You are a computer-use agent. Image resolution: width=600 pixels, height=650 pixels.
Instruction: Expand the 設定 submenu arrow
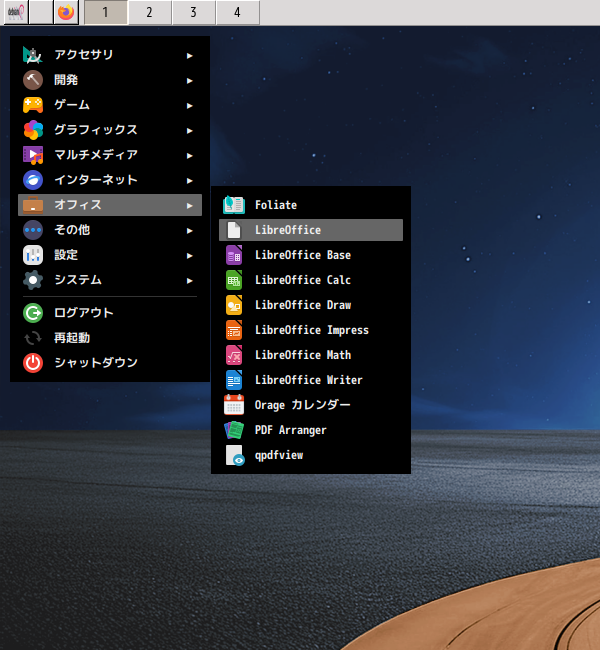[x=189, y=255]
